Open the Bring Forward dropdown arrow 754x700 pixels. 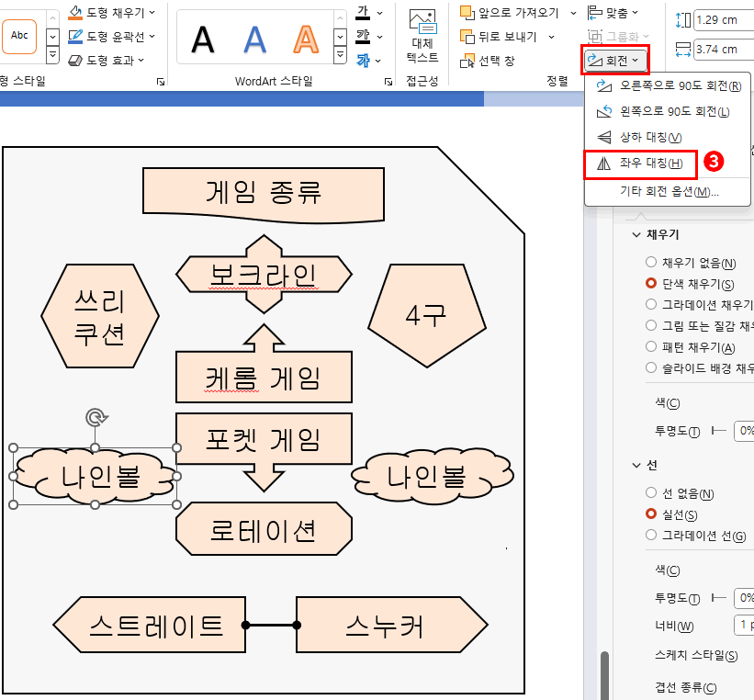click(x=573, y=13)
